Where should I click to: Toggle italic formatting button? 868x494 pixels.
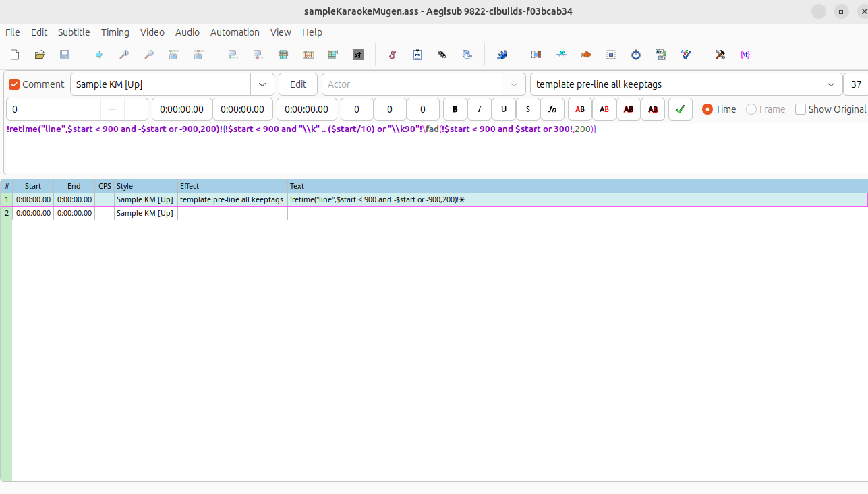(480, 109)
